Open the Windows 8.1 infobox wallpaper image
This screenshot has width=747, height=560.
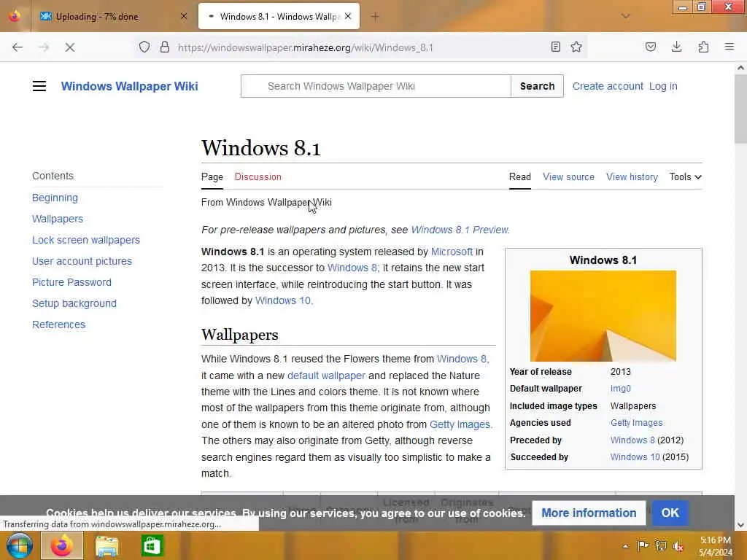(x=603, y=316)
